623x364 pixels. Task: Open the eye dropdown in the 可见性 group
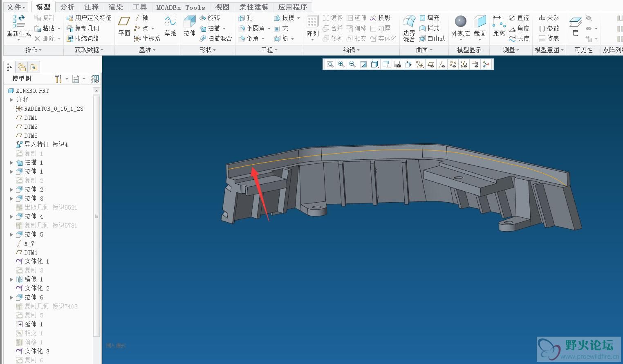(x=596, y=29)
